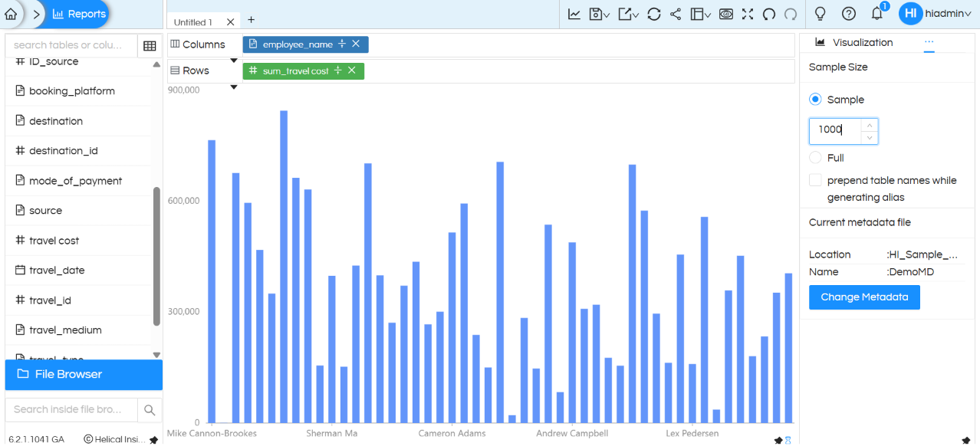Click the field list scrollbar thumb
The width and height of the screenshot is (980, 446).
(157, 256)
